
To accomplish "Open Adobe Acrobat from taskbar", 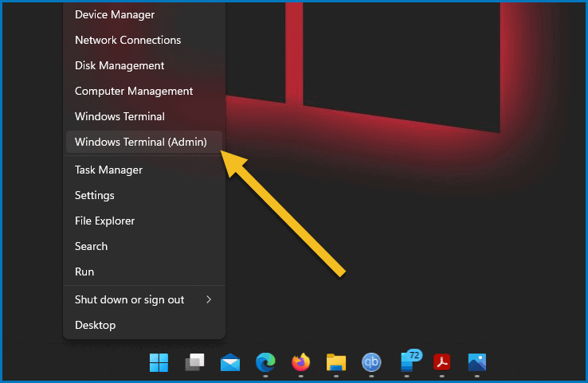I will 441,362.
